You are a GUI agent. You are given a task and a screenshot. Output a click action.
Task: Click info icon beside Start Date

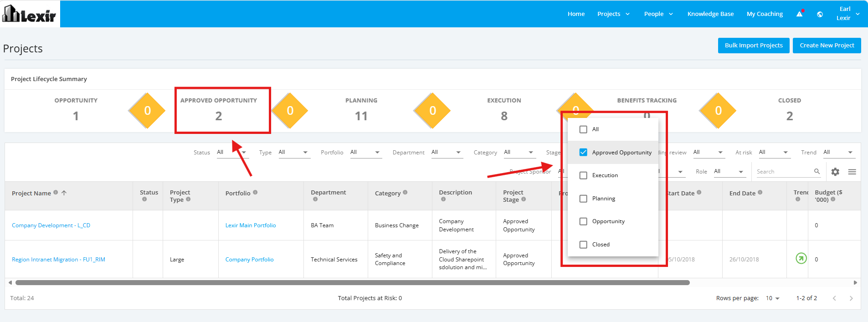[699, 192]
